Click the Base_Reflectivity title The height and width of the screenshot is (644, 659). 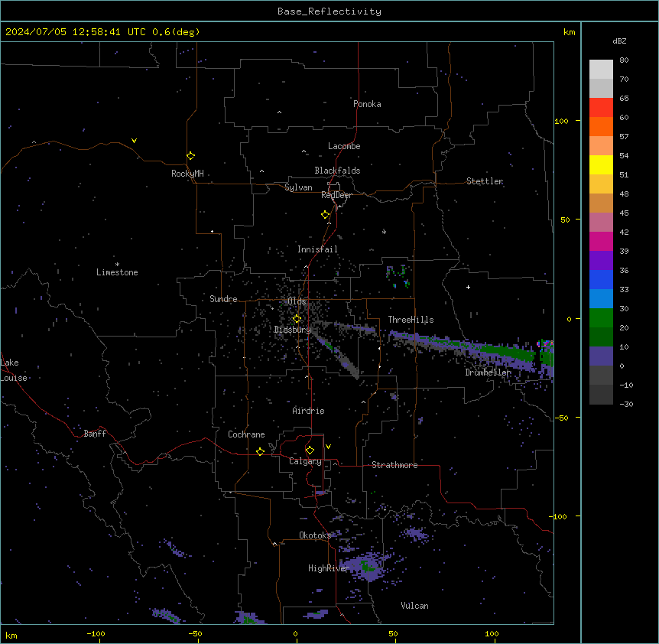[x=329, y=11]
